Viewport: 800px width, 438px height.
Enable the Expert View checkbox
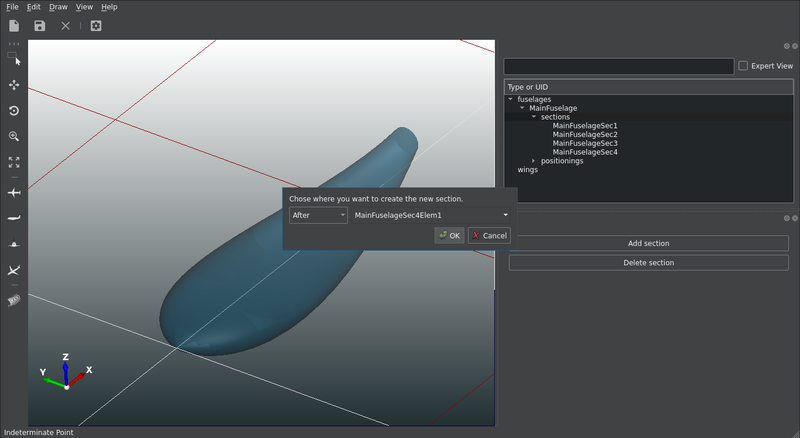click(x=743, y=66)
